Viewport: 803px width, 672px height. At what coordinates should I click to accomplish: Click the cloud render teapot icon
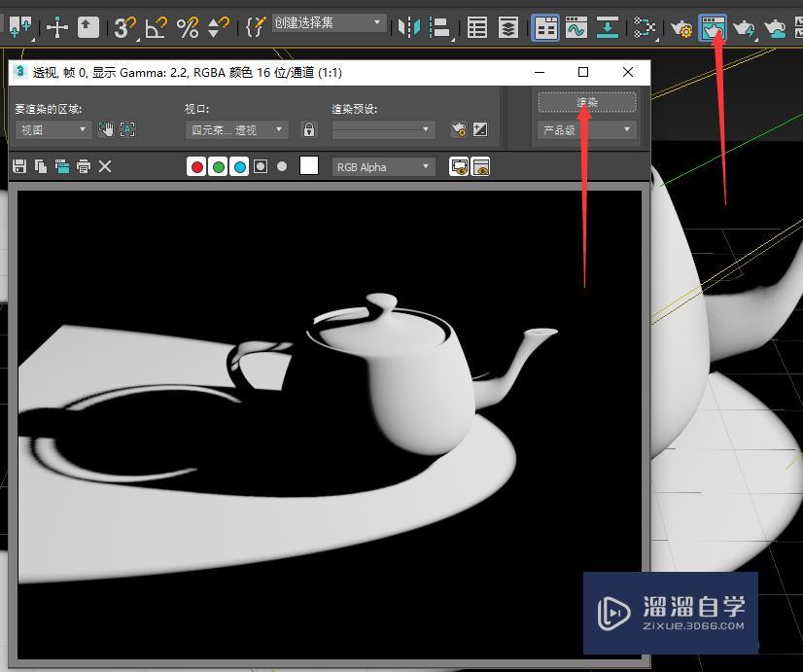pos(775,27)
